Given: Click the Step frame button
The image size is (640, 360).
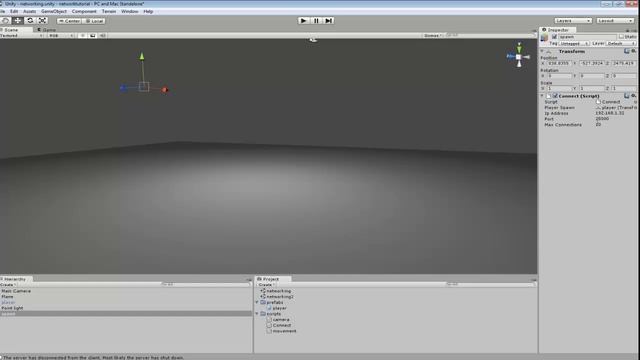Looking at the screenshot, I should point(329,20).
